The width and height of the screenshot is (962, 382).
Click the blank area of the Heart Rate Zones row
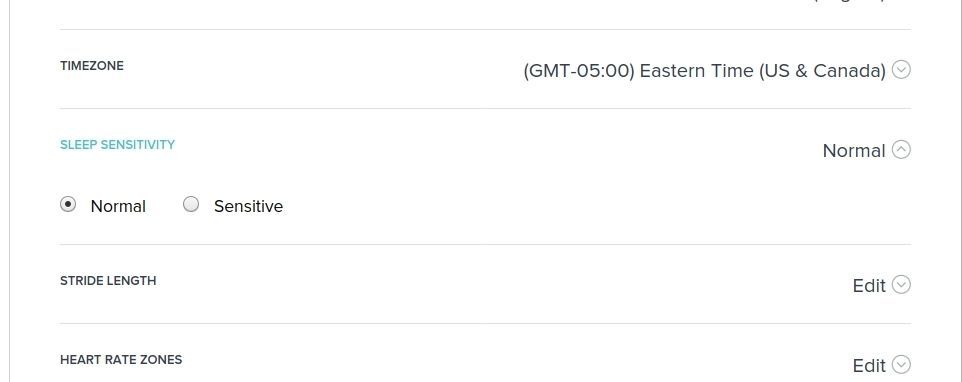(x=515, y=364)
